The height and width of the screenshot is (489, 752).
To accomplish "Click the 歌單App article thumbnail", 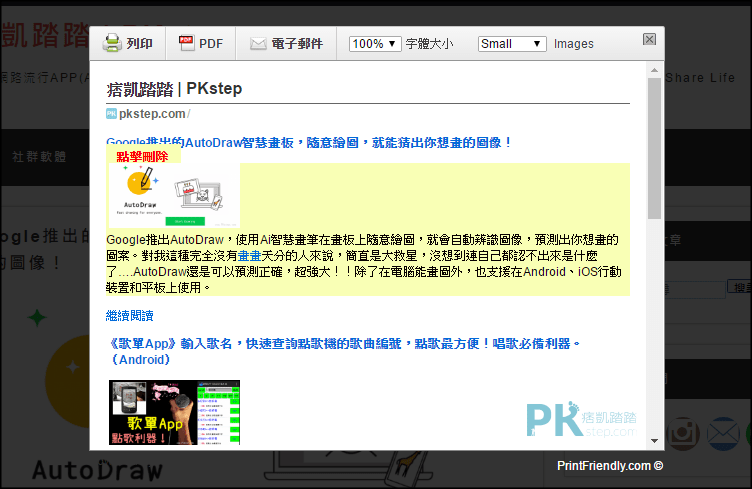I will 174,412.
